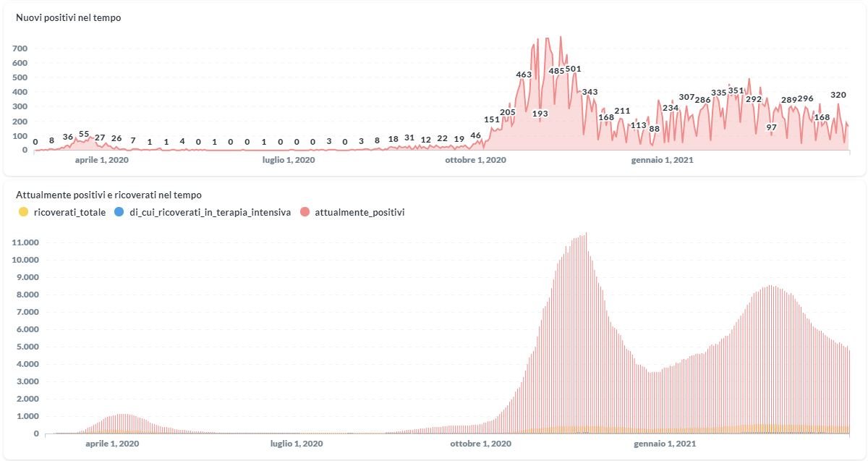
Task: Click the blue terapia intensiva legend dot
Action: (x=119, y=212)
